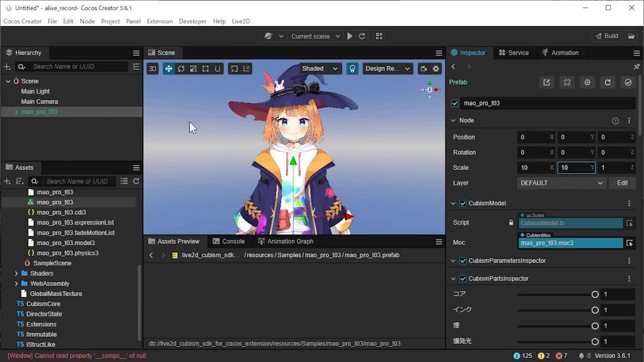Screen dimensions: 644x362
Task: Click the refresh icon in the Assets panel
Action: 135,181
